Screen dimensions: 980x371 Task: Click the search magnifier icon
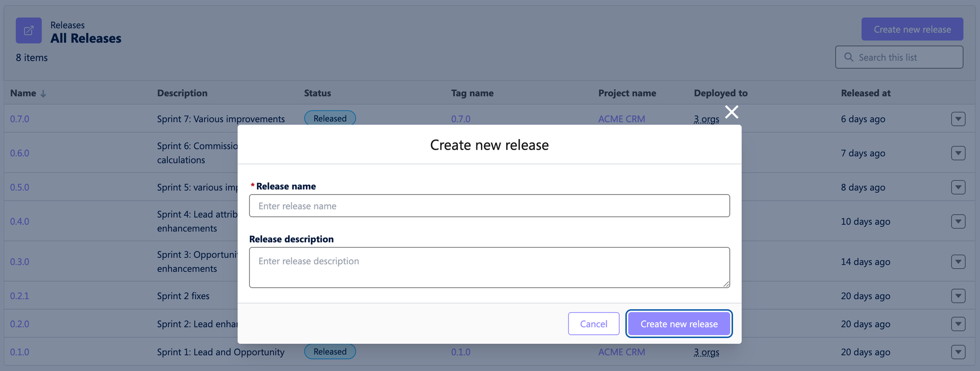(848, 57)
